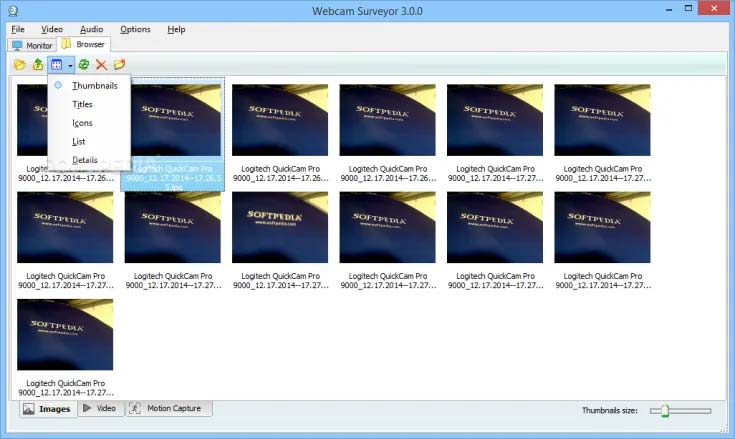The width and height of the screenshot is (735, 439).
Task: Minimize the Webcam Surveyor window
Action: 669,9
